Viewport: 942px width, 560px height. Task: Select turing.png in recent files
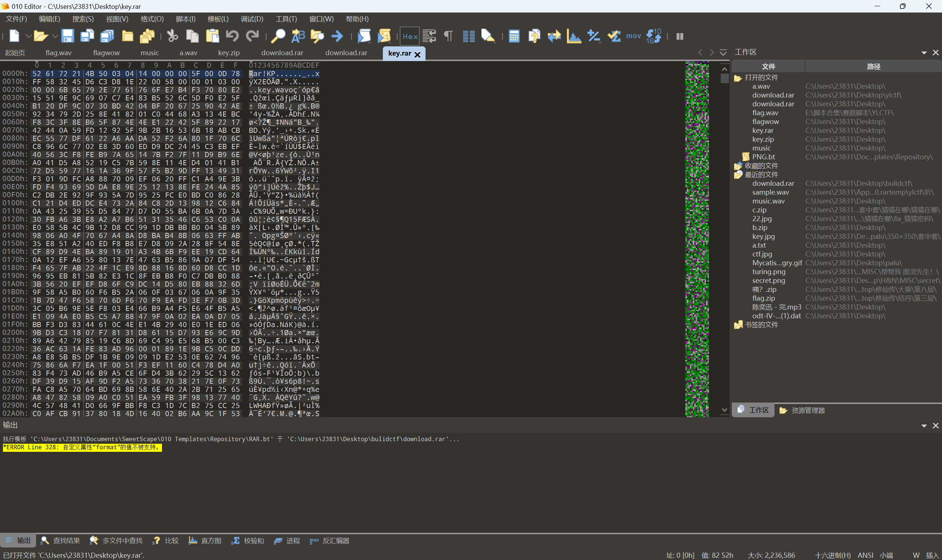click(x=769, y=272)
